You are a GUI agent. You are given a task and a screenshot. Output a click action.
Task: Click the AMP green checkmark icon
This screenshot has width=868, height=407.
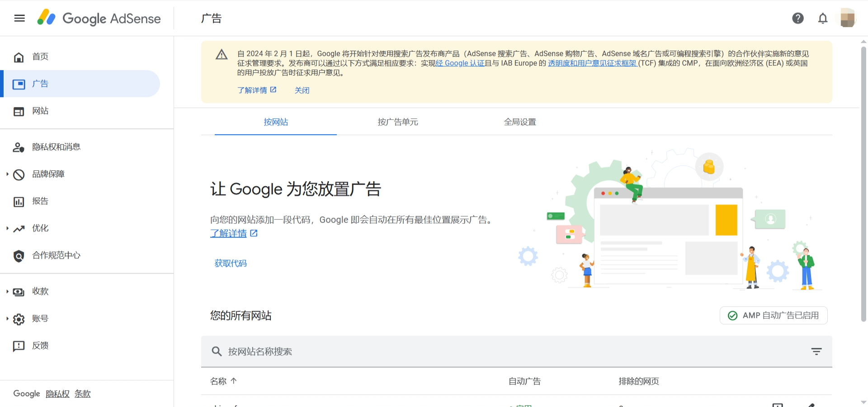click(732, 315)
